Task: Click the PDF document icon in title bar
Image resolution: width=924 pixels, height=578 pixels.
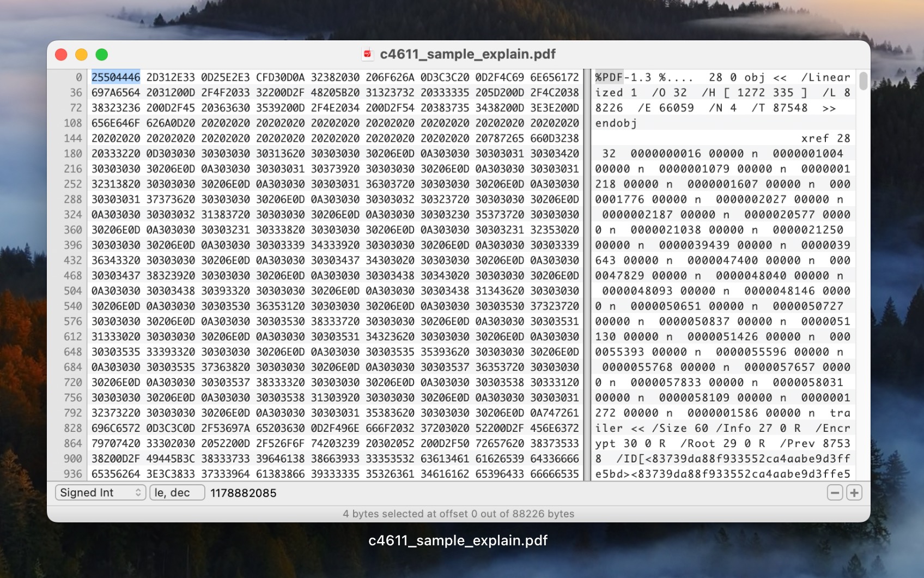Action: [x=368, y=54]
